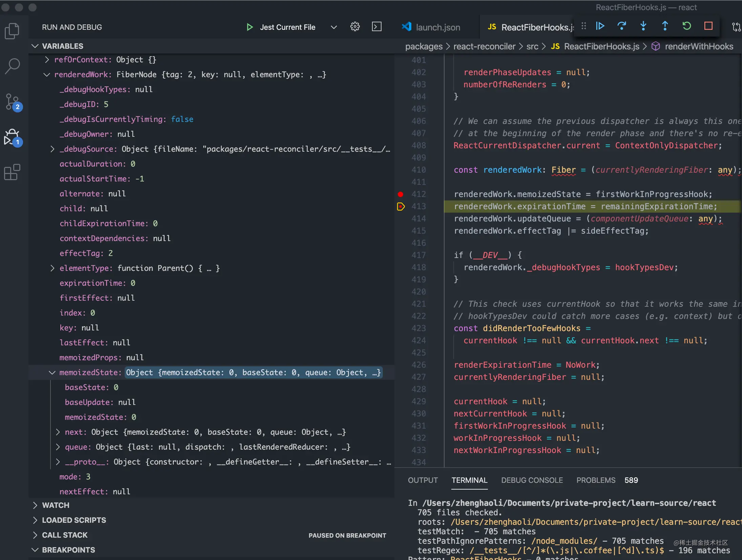Expand the __proto__ object
Screen dimensions: 742x560
click(x=58, y=462)
